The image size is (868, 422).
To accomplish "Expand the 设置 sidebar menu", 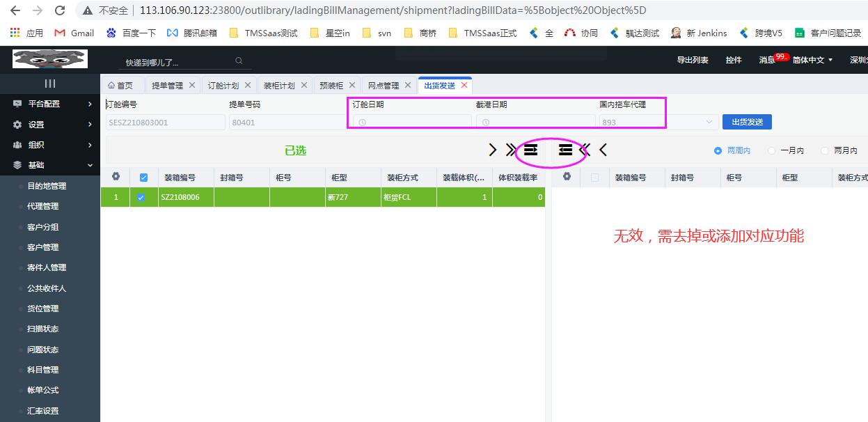I will (50, 125).
